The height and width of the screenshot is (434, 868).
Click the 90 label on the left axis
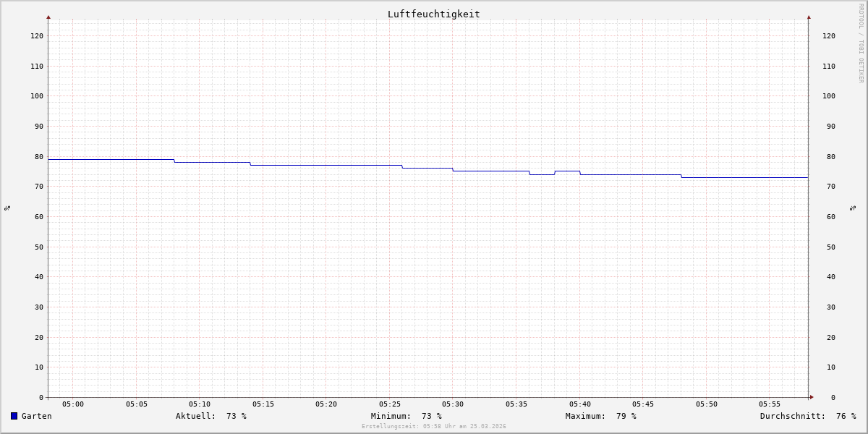pos(39,126)
